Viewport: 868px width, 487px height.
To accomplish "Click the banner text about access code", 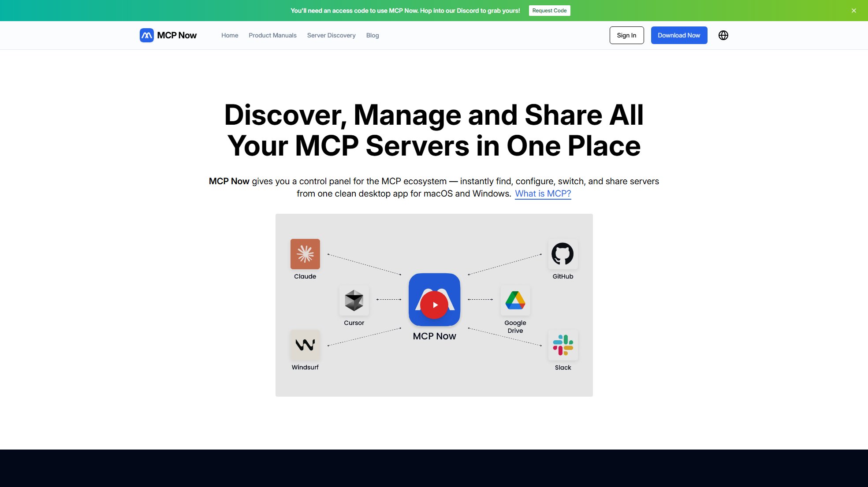I will pyautogui.click(x=405, y=11).
